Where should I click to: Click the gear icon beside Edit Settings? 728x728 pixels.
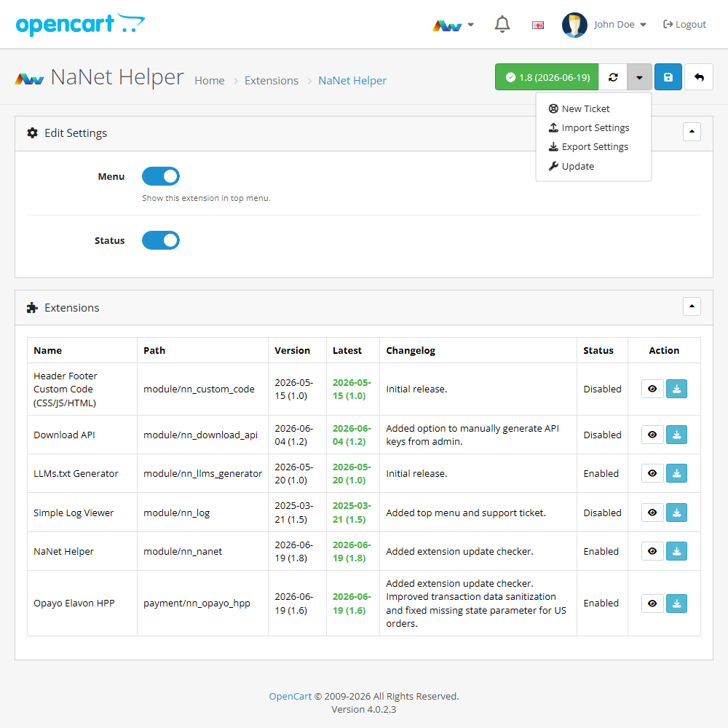[x=33, y=133]
